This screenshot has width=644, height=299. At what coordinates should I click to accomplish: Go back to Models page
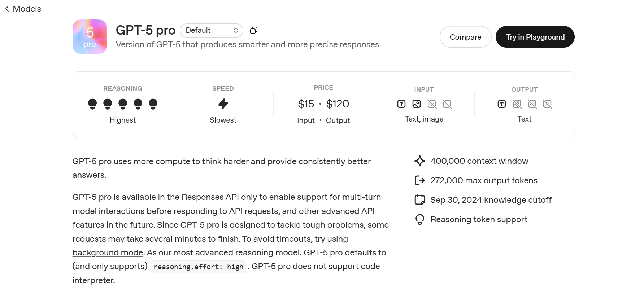(23, 9)
